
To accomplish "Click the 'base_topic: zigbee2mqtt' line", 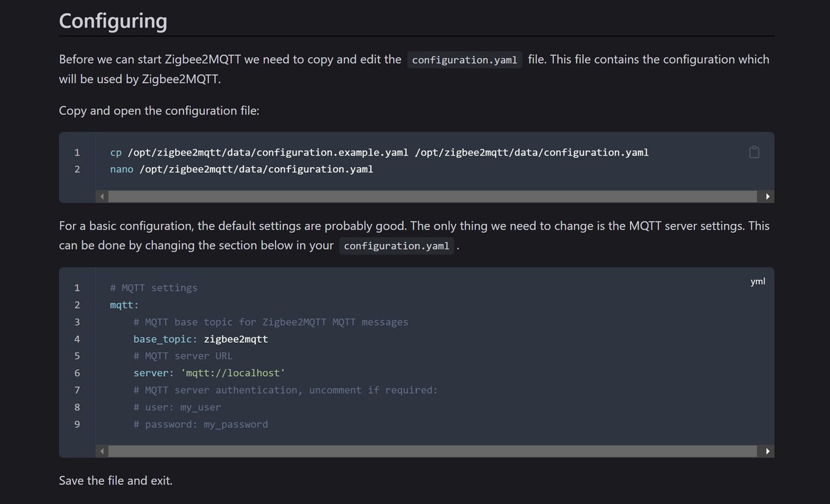I will point(201,339).
